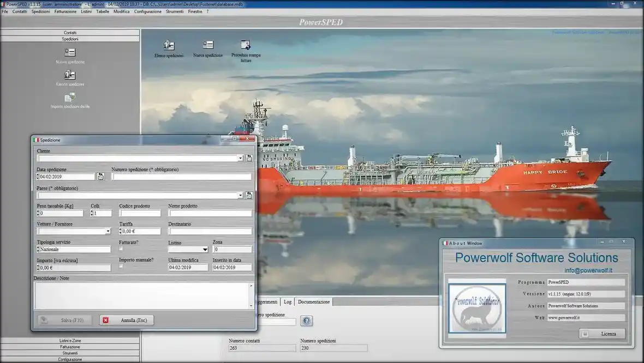Image resolution: width=644 pixels, height=363 pixels.
Task: Expand the Vettore / Fornitore dropdown
Action: coord(108,231)
